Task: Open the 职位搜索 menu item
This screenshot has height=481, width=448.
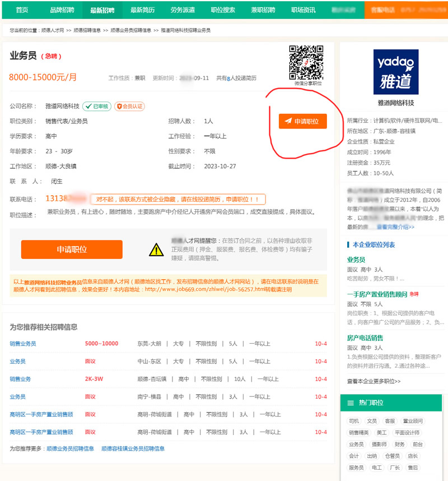Action: (223, 10)
